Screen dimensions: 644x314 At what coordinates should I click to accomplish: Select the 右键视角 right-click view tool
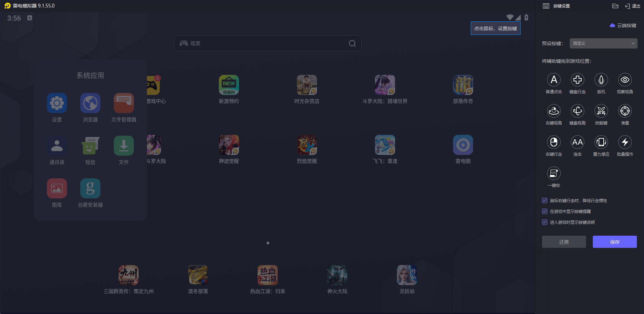click(554, 111)
